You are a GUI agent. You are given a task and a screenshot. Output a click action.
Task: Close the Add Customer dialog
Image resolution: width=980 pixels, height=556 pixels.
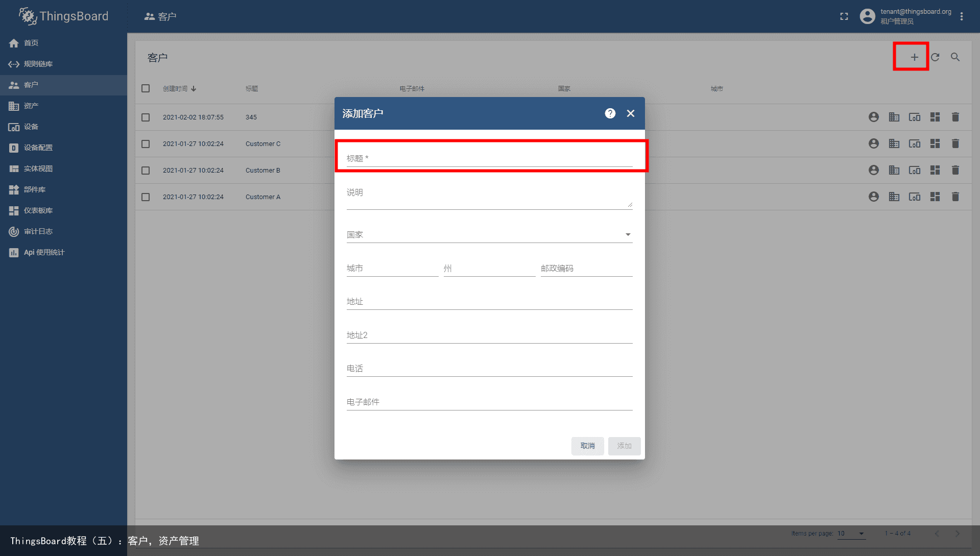pos(631,113)
